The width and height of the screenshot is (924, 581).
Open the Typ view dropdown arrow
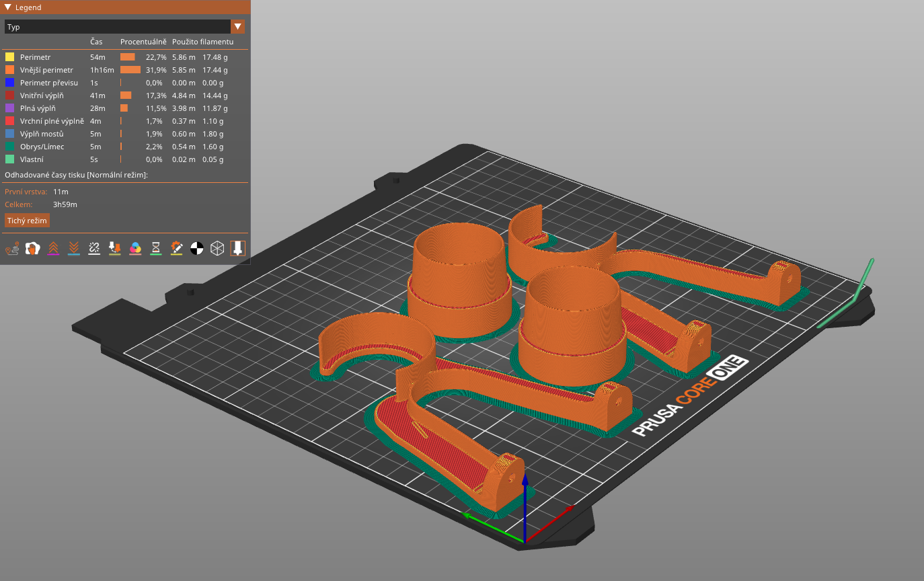[237, 27]
